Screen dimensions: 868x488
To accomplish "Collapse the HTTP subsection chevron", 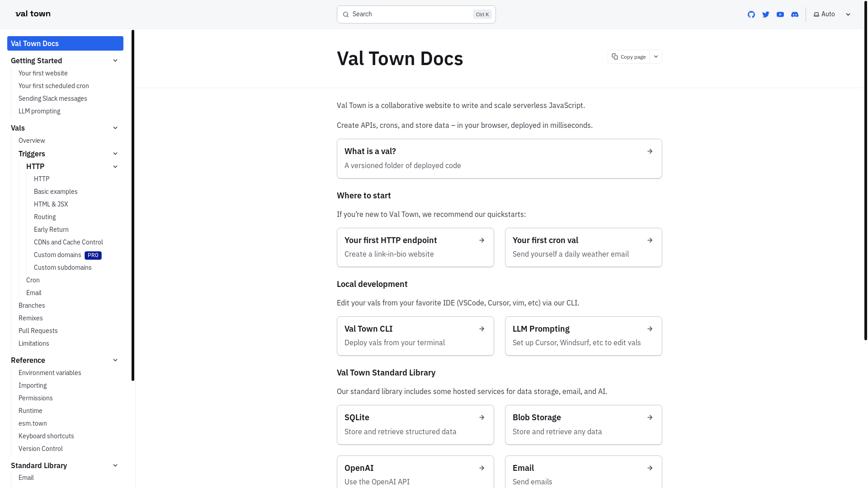I will [x=115, y=167].
